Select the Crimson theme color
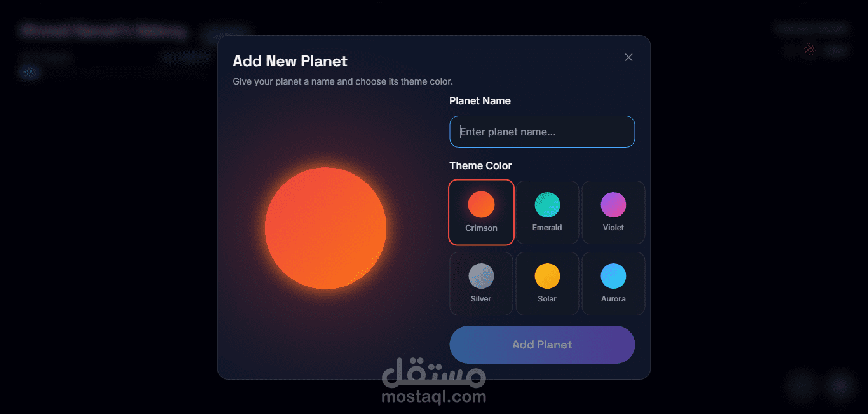 coord(481,212)
